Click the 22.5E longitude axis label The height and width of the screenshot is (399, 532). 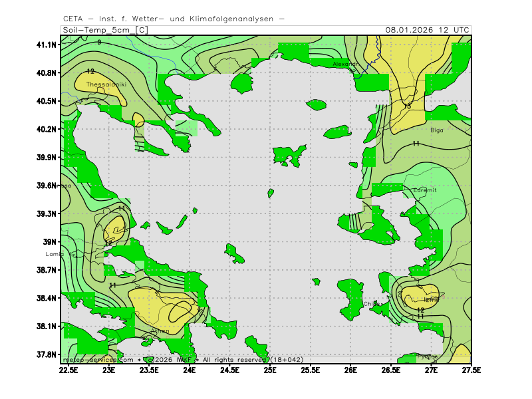[x=69, y=369]
